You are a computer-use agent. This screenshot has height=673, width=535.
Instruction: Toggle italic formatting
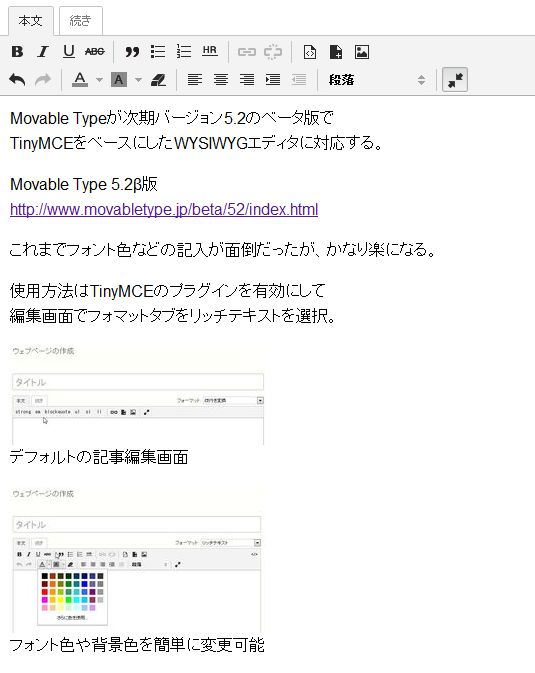click(x=43, y=52)
